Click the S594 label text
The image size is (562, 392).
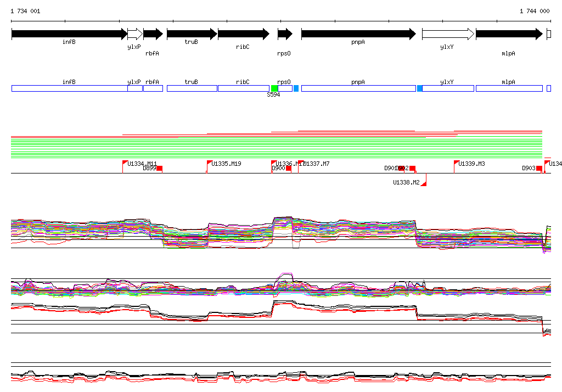(273, 94)
